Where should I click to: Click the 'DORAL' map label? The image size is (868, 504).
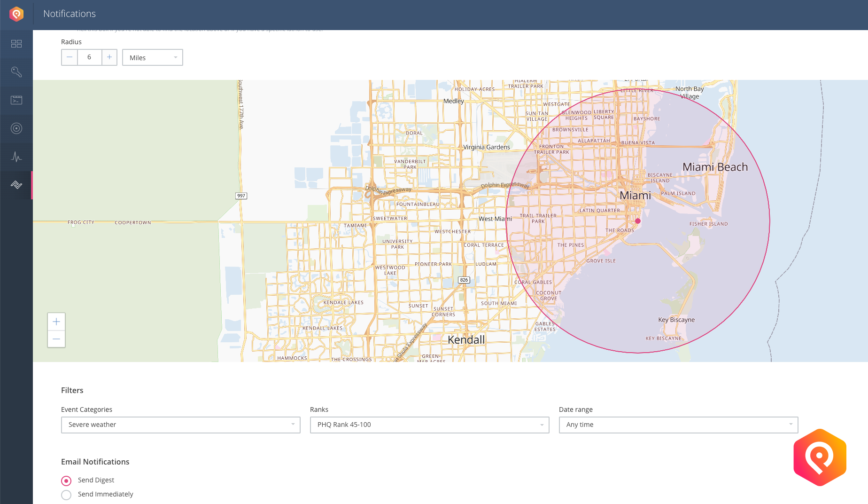point(414,133)
